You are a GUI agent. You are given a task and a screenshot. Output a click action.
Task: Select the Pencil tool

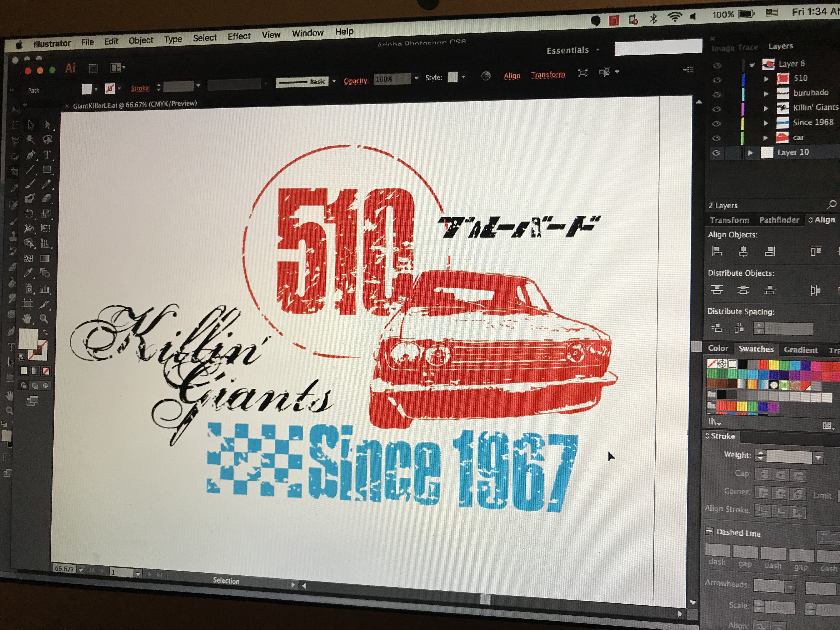46,184
